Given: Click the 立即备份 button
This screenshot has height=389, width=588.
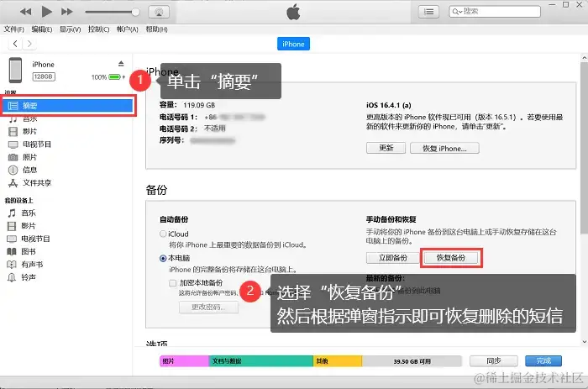Looking at the screenshot, I should coord(392,258).
